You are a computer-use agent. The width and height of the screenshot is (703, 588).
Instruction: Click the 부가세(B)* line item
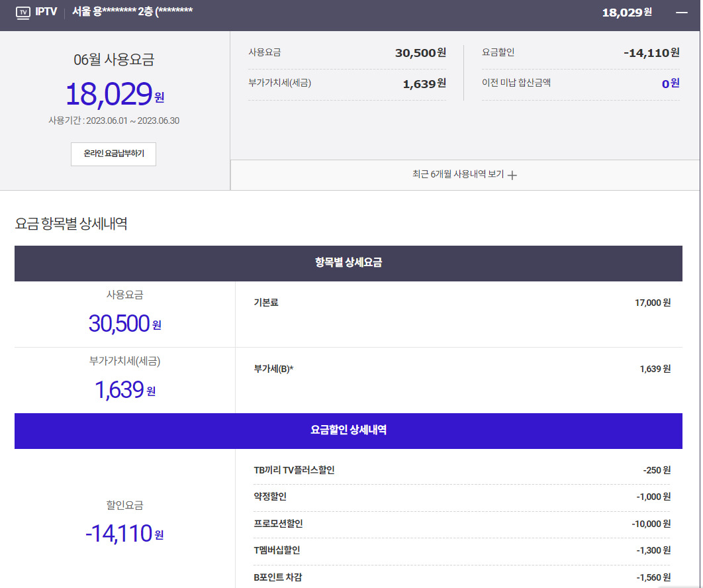coord(273,369)
